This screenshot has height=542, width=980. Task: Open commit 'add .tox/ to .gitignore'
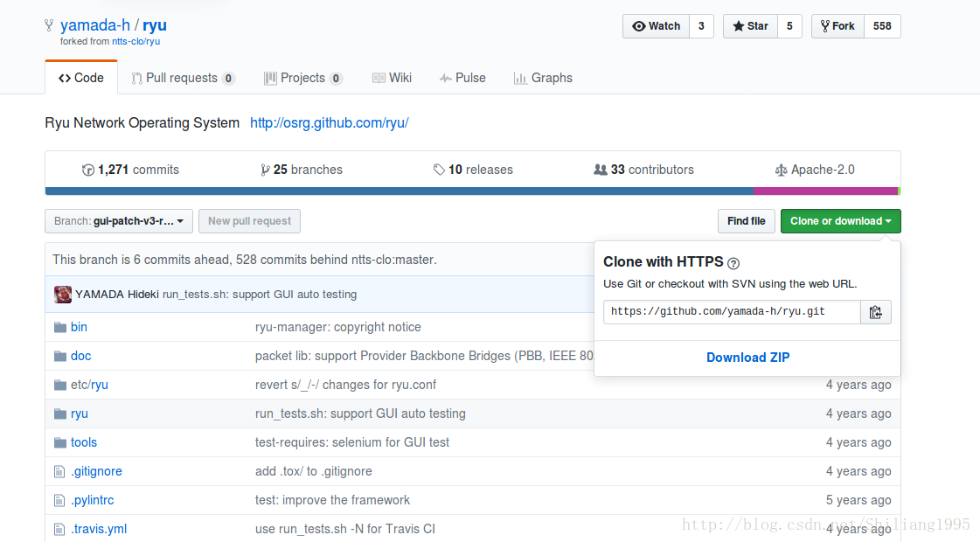click(x=313, y=471)
